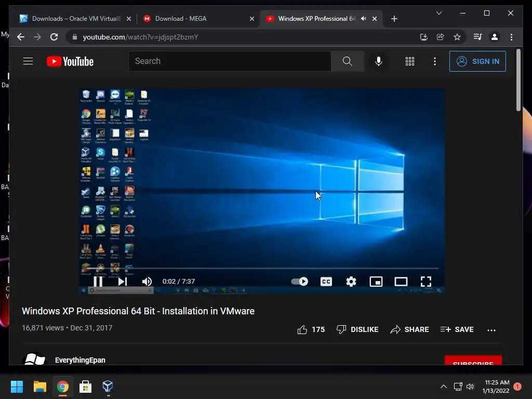This screenshot has width=532, height=399.
Task: Go forward with the browser arrow
Action: (37, 37)
